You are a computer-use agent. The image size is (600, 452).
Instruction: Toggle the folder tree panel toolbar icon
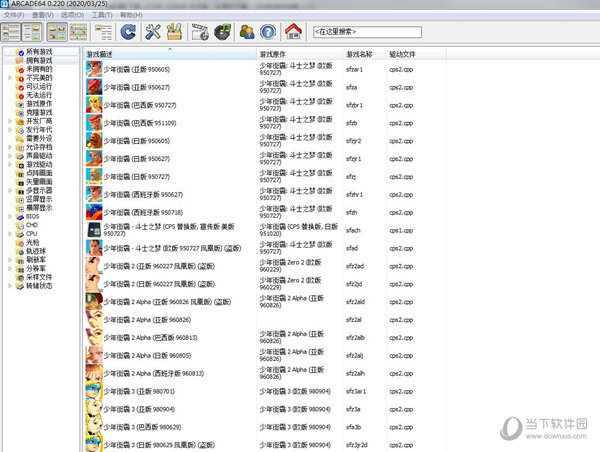point(11,32)
